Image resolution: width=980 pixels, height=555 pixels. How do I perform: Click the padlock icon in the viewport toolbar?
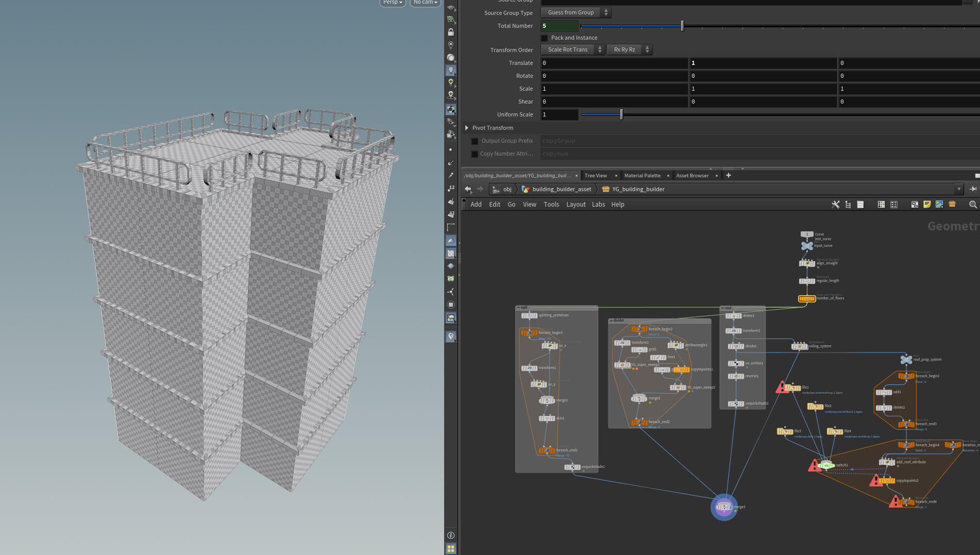451,32
